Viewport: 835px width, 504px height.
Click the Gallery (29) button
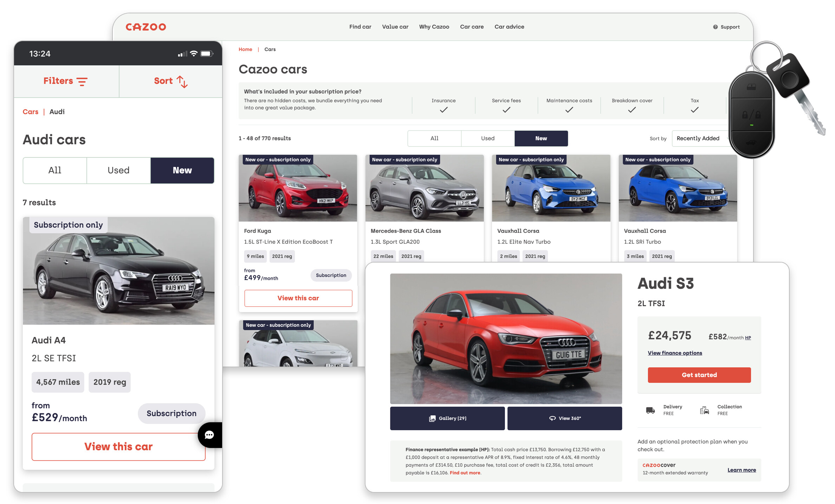tap(447, 418)
